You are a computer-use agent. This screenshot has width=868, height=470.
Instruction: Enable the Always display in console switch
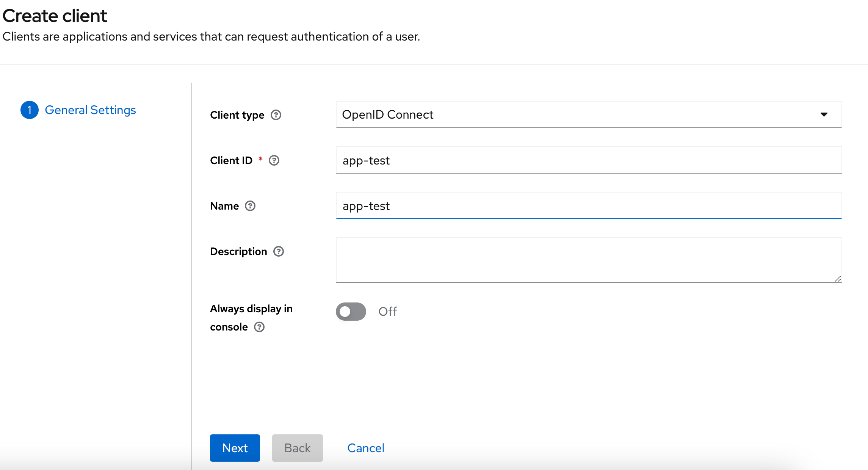350,312
